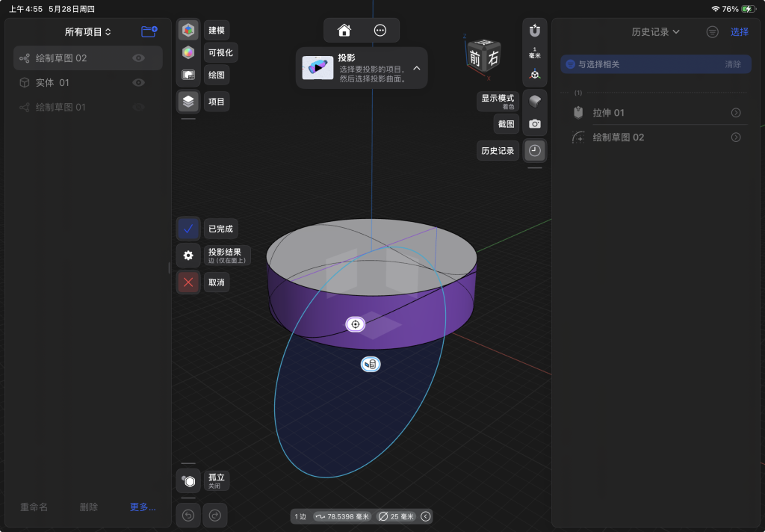Change 显示模式 shading cube icon
The height and width of the screenshot is (532, 765).
(x=535, y=101)
